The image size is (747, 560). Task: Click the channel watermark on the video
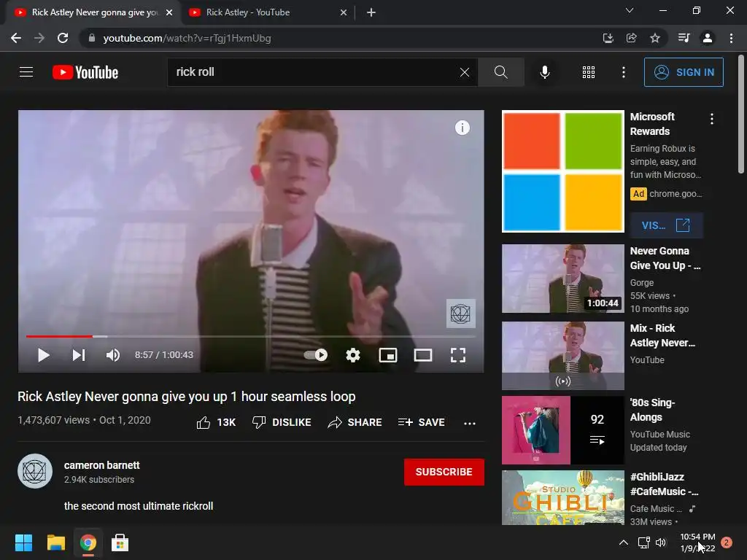point(461,314)
